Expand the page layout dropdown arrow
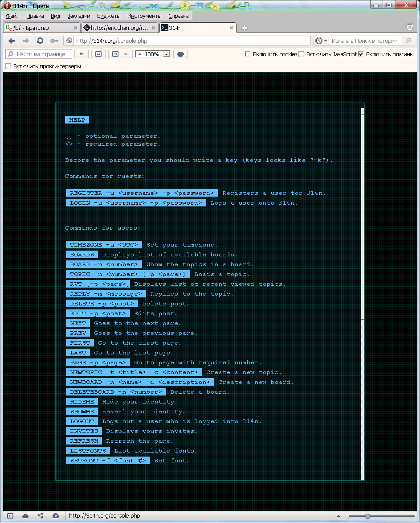 [126, 54]
